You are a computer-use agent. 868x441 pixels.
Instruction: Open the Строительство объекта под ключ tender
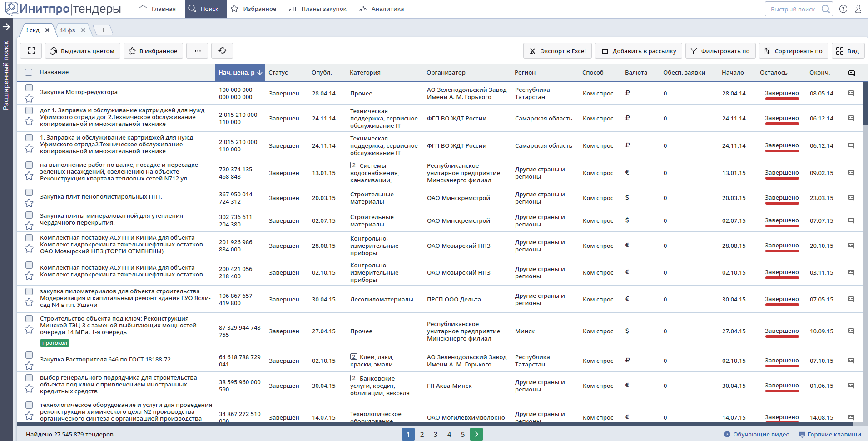pyautogui.click(x=118, y=326)
